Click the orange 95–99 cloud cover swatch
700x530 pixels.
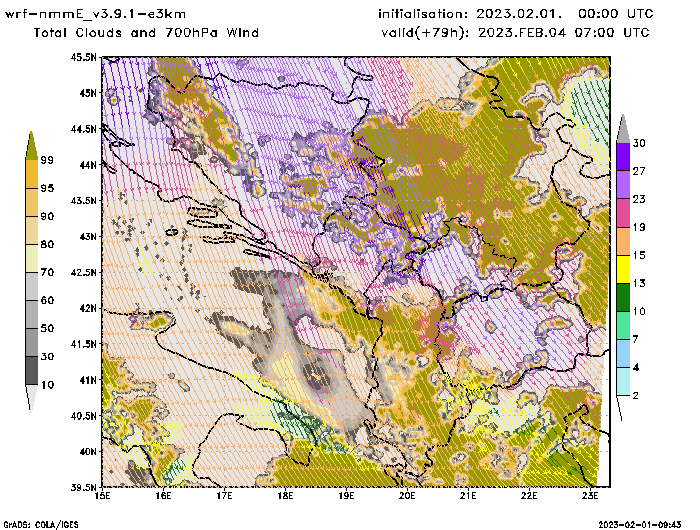(32, 174)
